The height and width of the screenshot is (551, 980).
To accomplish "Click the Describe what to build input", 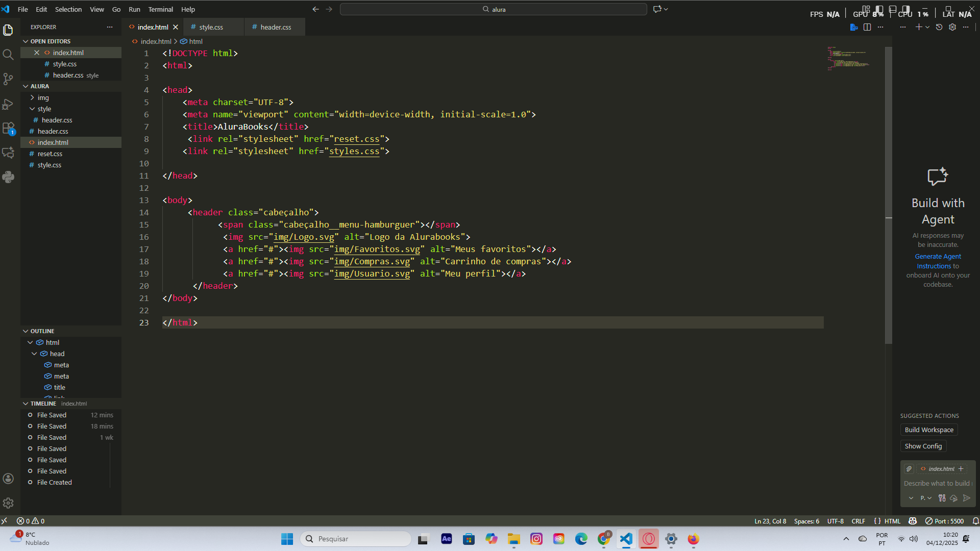I will pos(937,483).
